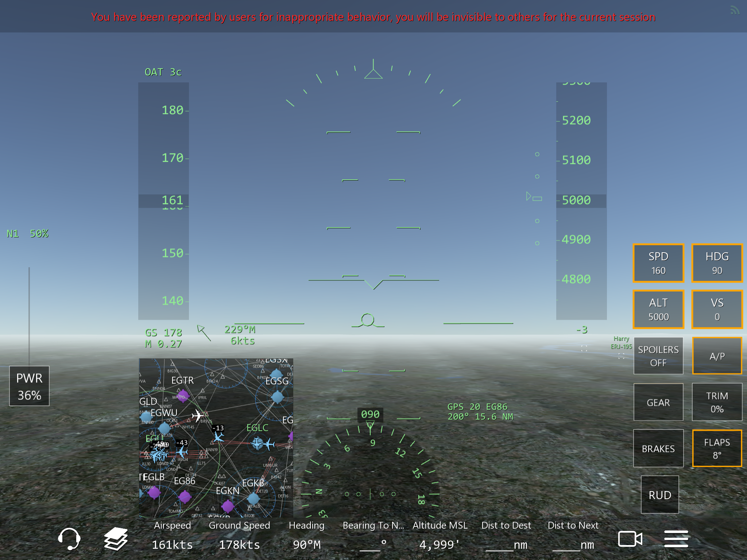Viewport: 747px width, 560px height.
Task: Click the EGLC airport marker on map
Action: pyautogui.click(x=258, y=443)
